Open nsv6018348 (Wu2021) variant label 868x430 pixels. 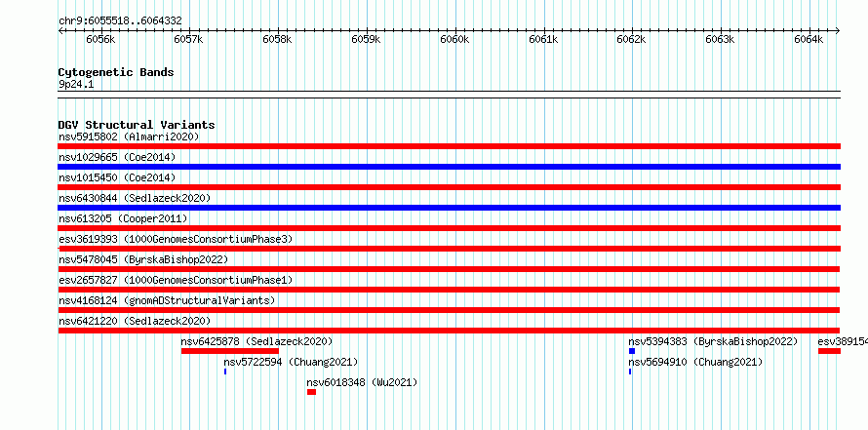[362, 382]
